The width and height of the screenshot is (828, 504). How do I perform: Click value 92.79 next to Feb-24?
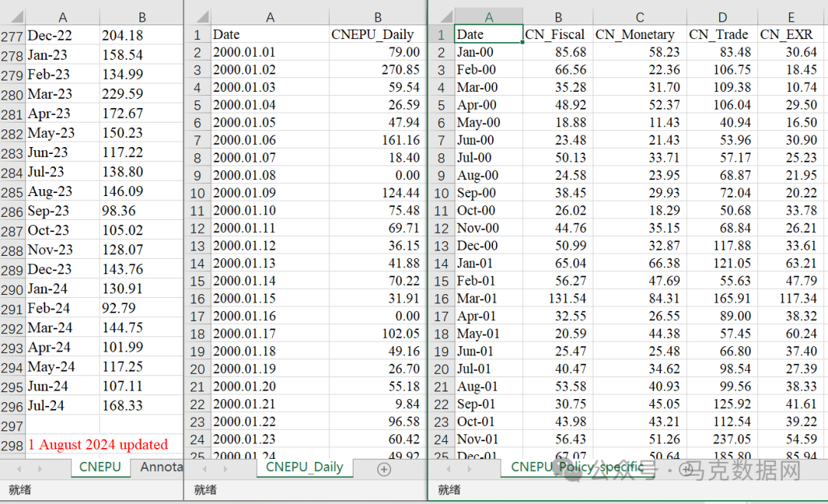142,308
